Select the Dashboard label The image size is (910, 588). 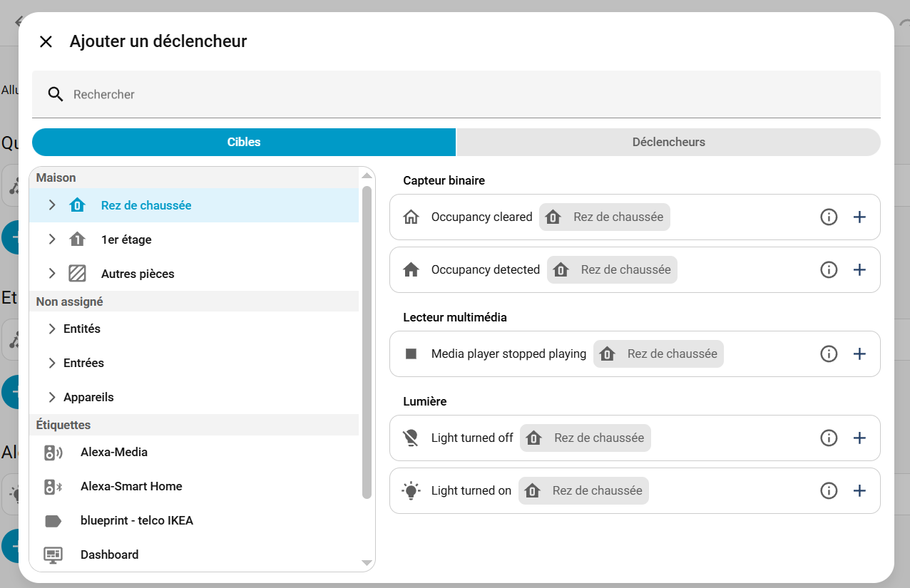(109, 555)
